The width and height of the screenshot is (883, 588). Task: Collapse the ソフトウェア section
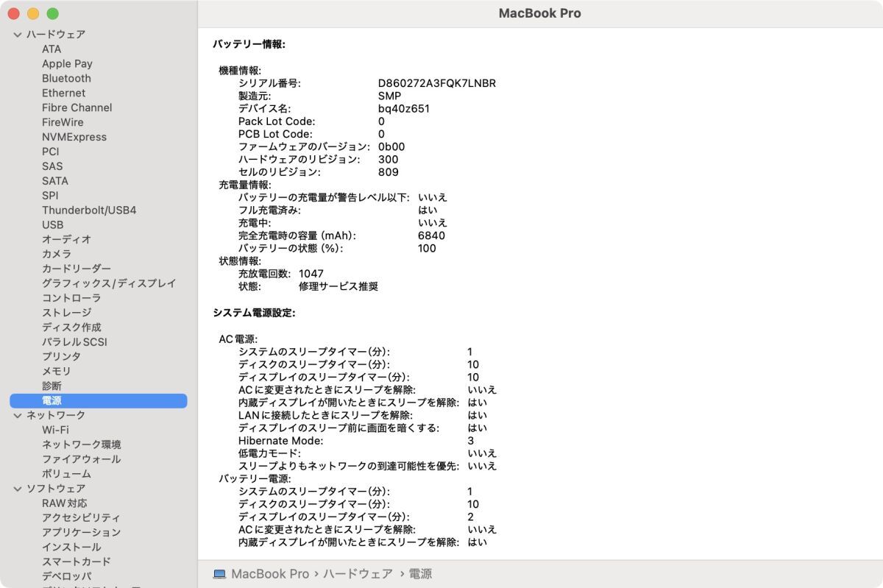click(18, 489)
